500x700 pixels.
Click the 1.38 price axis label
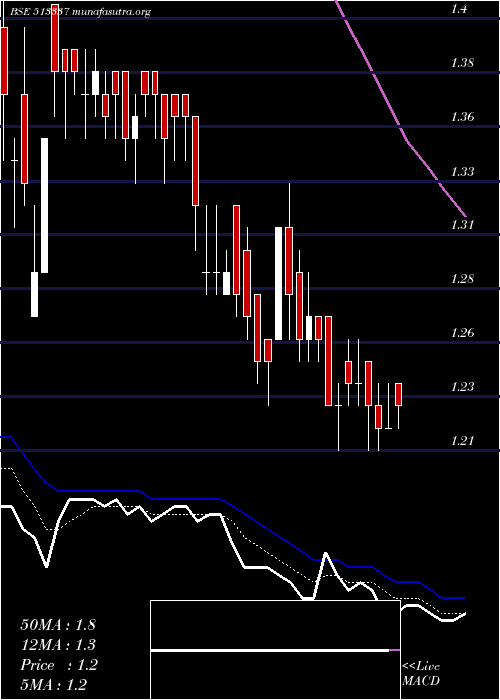[x=462, y=63]
